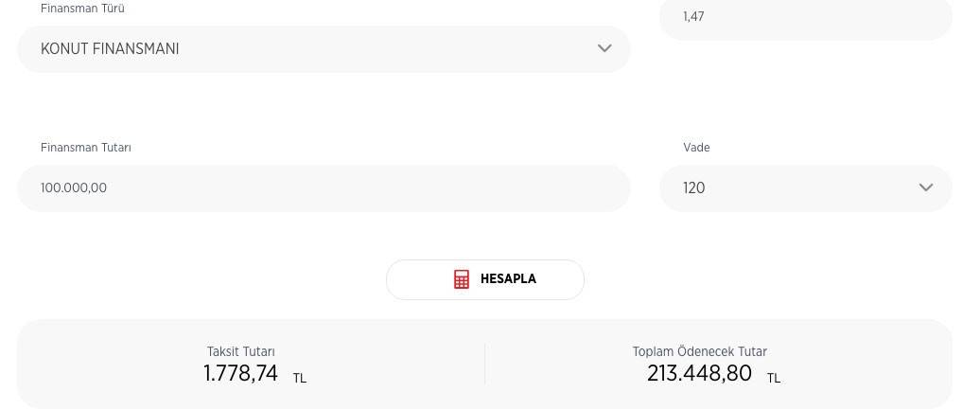This screenshot has width=980, height=410.
Task: Click TL beside the total amount
Action: [774, 379]
